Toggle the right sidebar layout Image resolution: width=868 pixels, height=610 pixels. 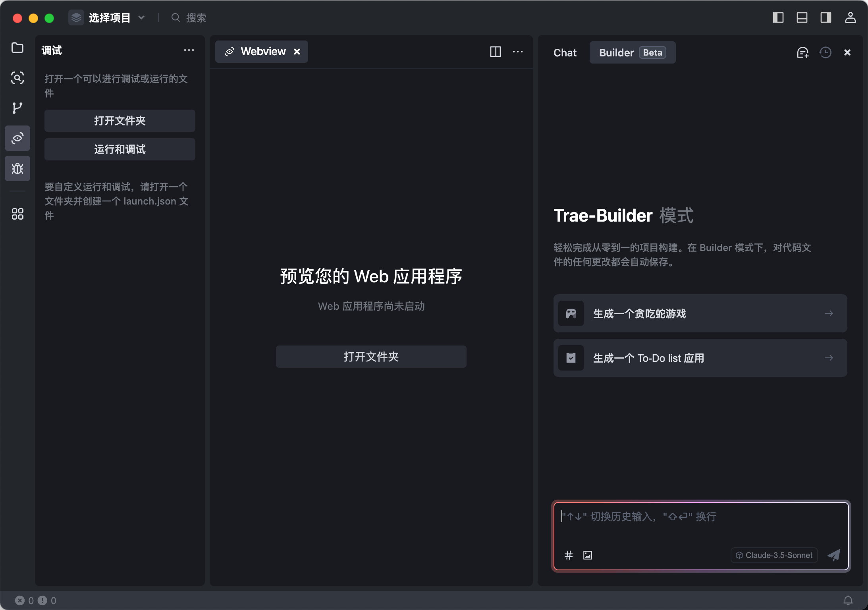coord(825,18)
